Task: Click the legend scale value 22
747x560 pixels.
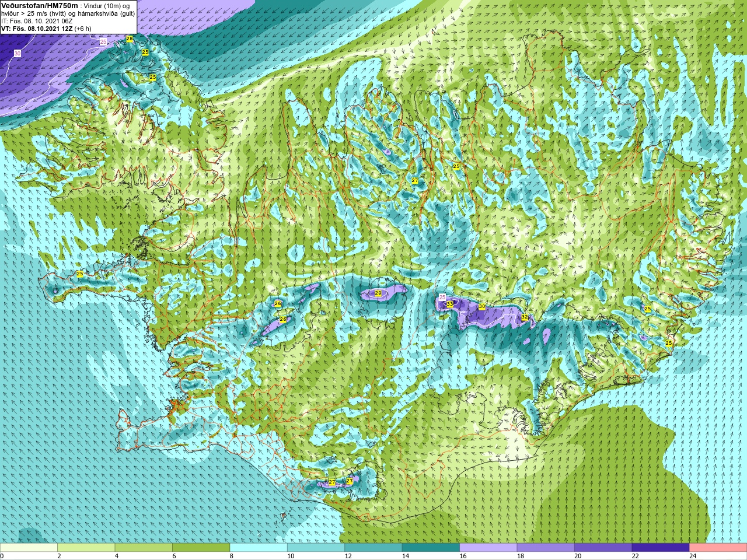Action: coord(635,556)
